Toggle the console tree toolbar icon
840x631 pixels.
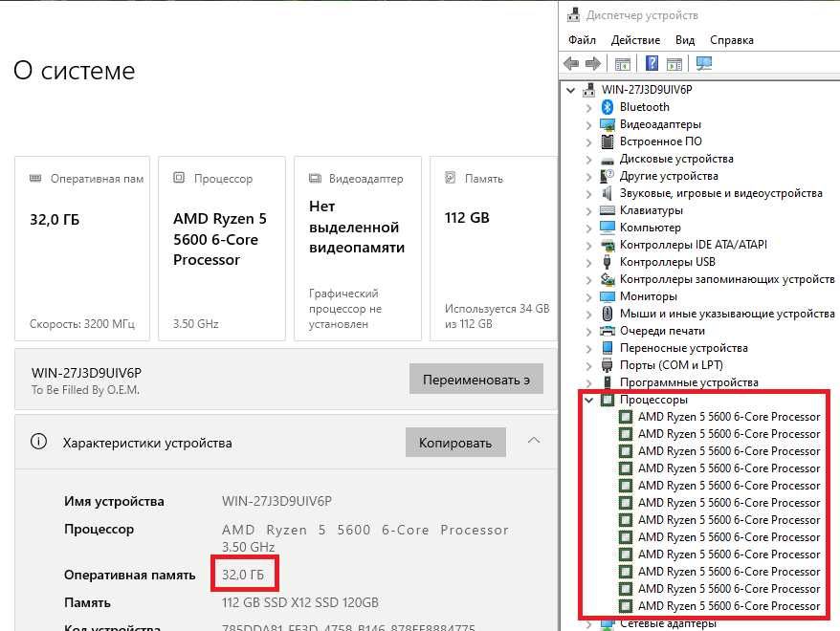tap(622, 64)
